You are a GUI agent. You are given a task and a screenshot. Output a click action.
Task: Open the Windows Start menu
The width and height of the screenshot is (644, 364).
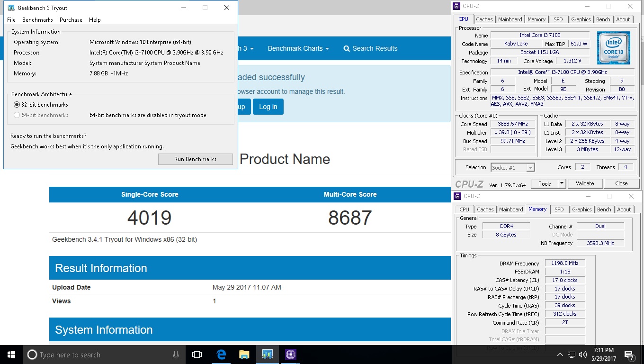tap(11, 355)
